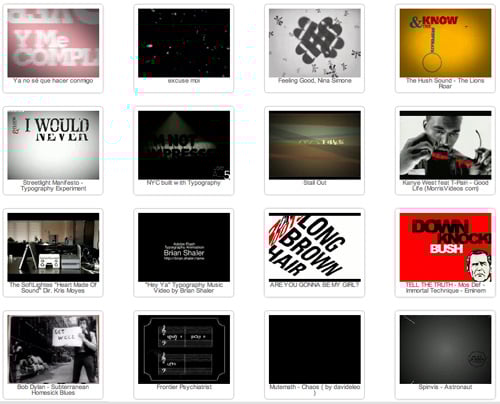Open the 'Ya no sé que hacer conmigo' thumbnail
This screenshot has height=404, width=500.
click(x=53, y=43)
